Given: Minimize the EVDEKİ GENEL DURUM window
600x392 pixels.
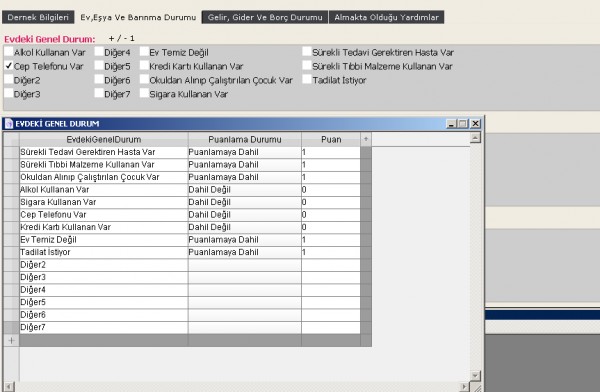Looking at the screenshot, I should (x=452, y=124).
